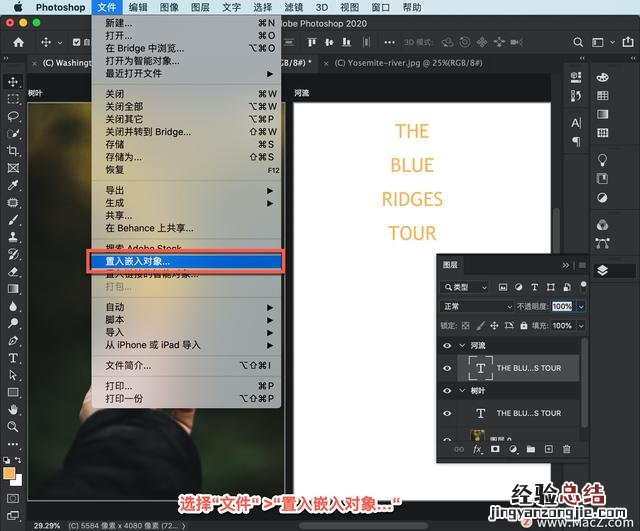Select the Eyedropper tool
This screenshot has height=531, width=640.
coord(13,185)
